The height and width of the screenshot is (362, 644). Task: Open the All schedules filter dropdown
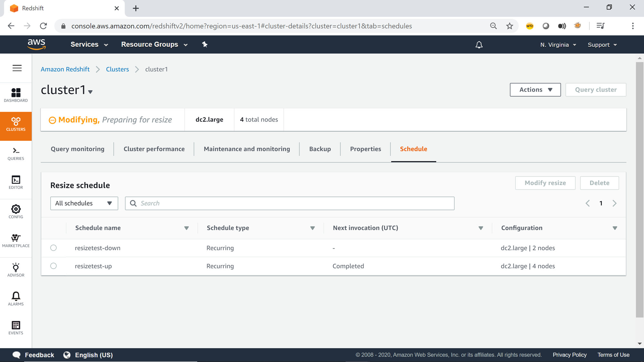[84, 203]
